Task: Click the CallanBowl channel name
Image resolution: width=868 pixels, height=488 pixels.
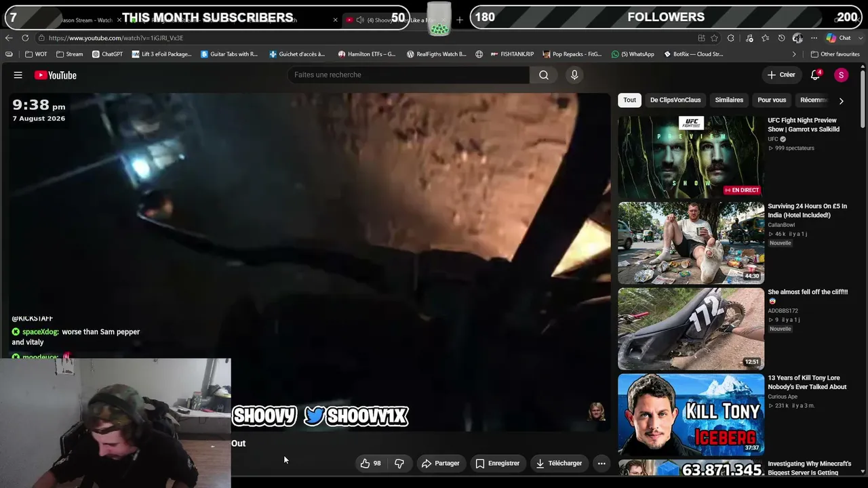Action: point(781,225)
